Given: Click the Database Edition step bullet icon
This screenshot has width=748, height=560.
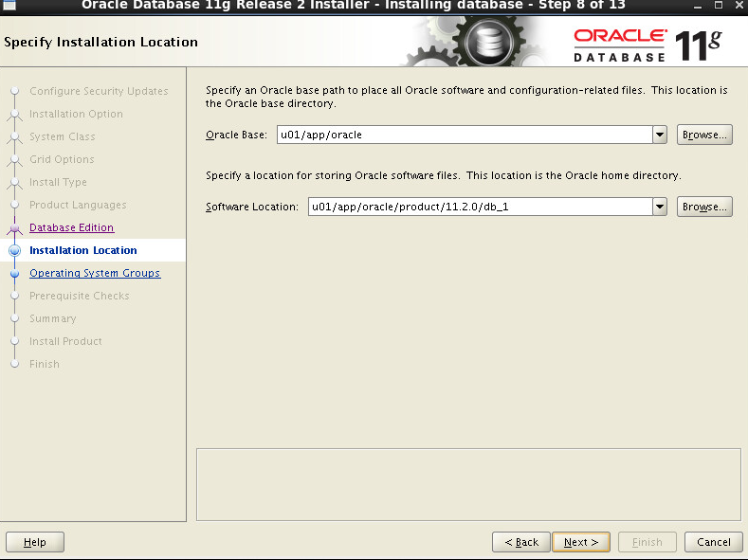Looking at the screenshot, I should click(x=15, y=227).
